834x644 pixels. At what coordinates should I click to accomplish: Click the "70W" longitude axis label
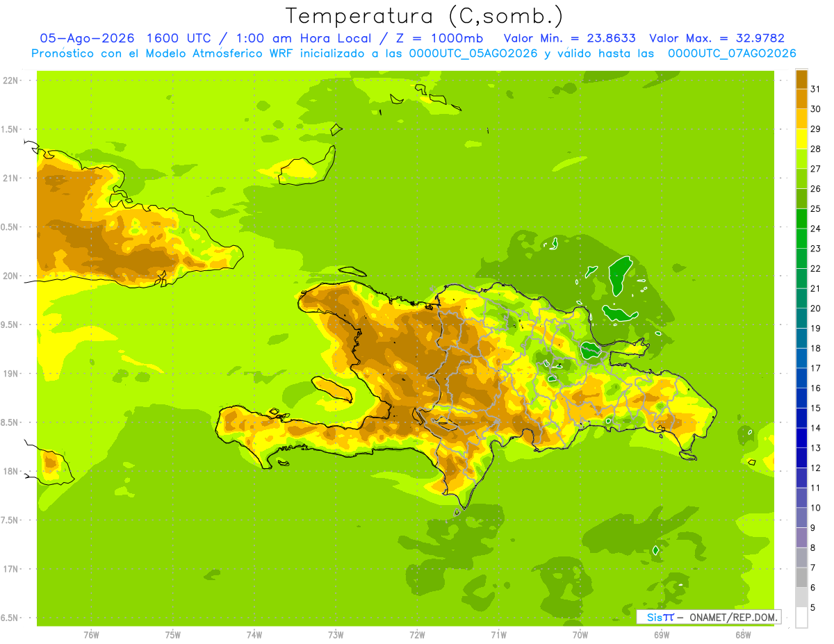pyautogui.click(x=580, y=635)
